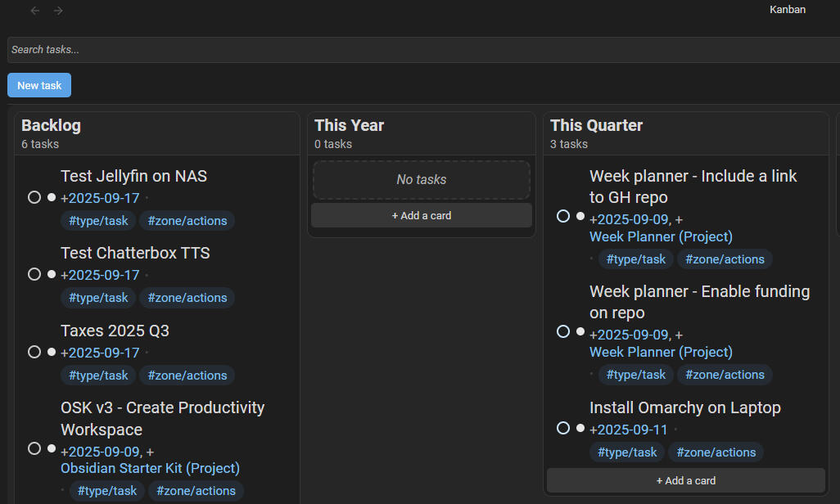Image resolution: width=840 pixels, height=504 pixels.
Task: Open Obsidian Starter Kit (Project) link
Action: coord(150,468)
